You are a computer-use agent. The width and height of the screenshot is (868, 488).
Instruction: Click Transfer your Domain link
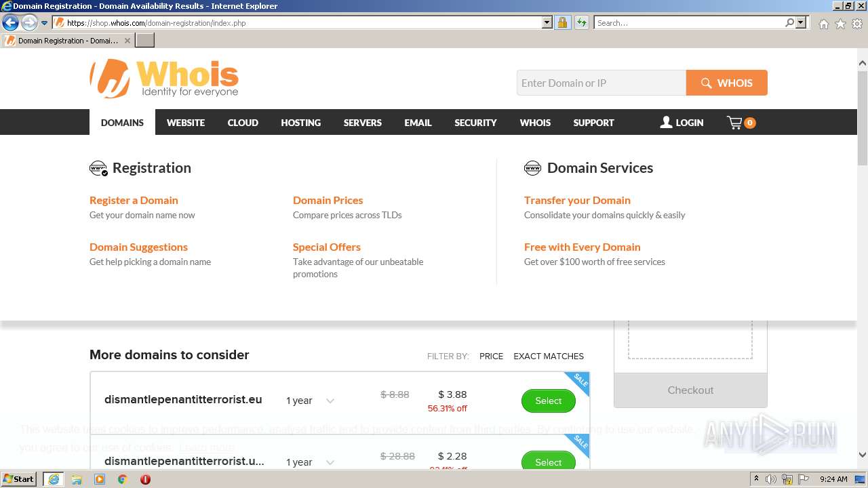click(577, 200)
